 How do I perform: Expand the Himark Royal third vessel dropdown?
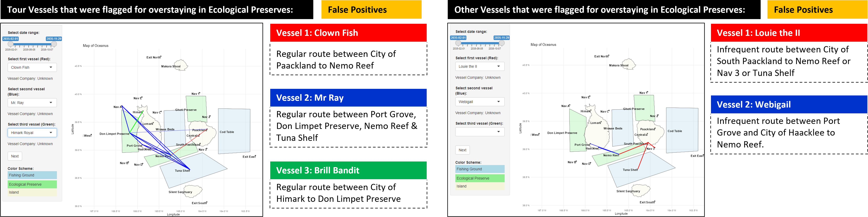[x=32, y=133]
